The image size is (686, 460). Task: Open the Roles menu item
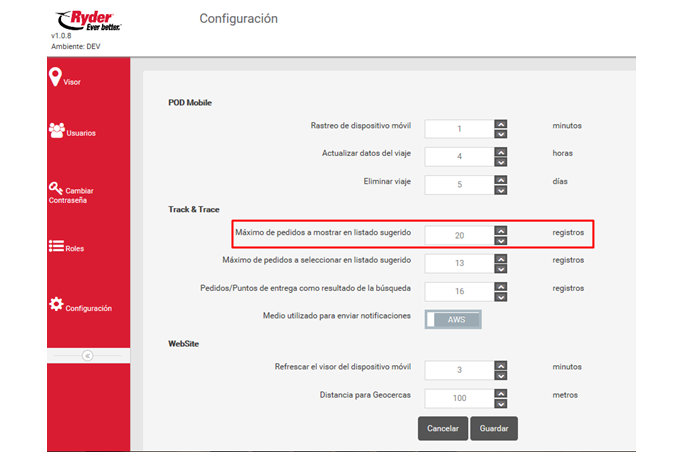[x=75, y=248]
